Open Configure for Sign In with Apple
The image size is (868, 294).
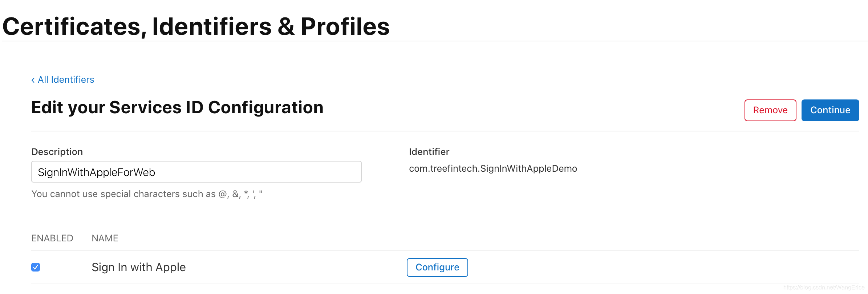pyautogui.click(x=437, y=268)
